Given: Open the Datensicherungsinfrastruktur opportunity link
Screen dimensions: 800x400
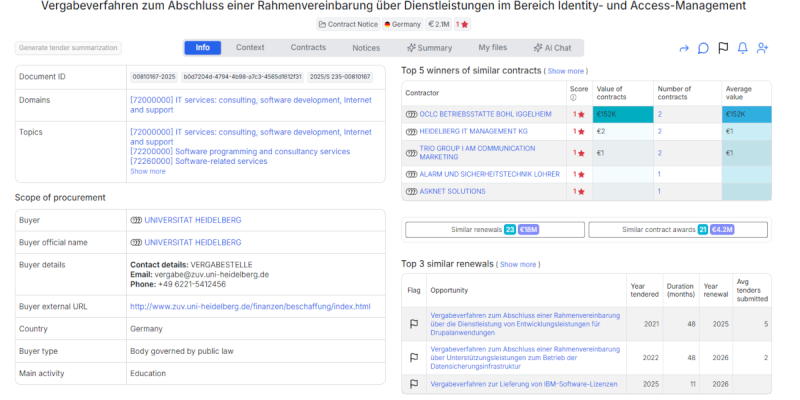Looking at the screenshot, I should [x=525, y=358].
